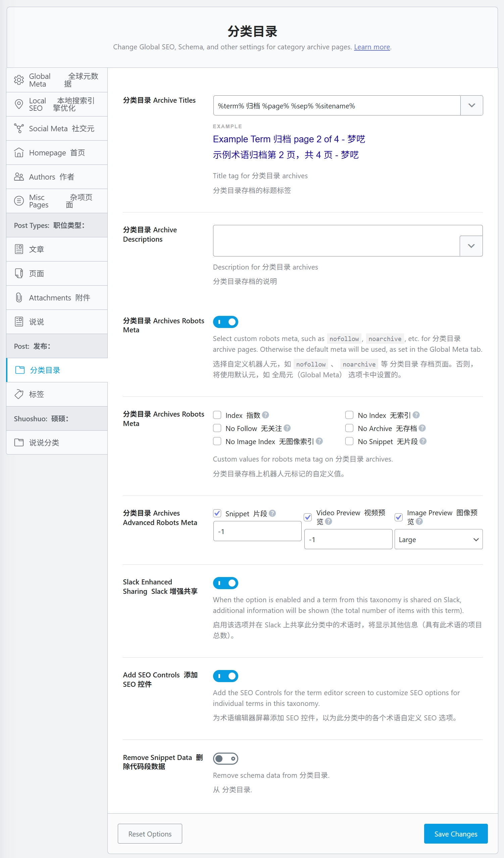Click help icon for Video Preview
This screenshot has width=504, height=858.
pyautogui.click(x=329, y=522)
